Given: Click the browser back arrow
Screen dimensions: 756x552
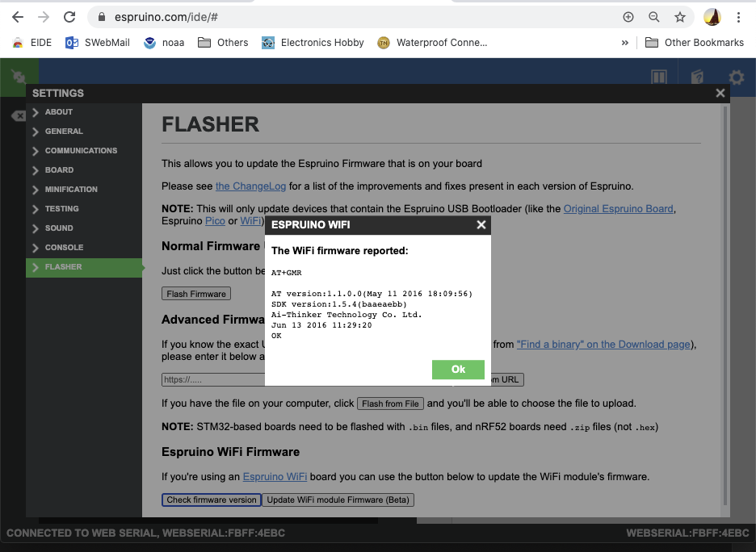Looking at the screenshot, I should [x=18, y=17].
